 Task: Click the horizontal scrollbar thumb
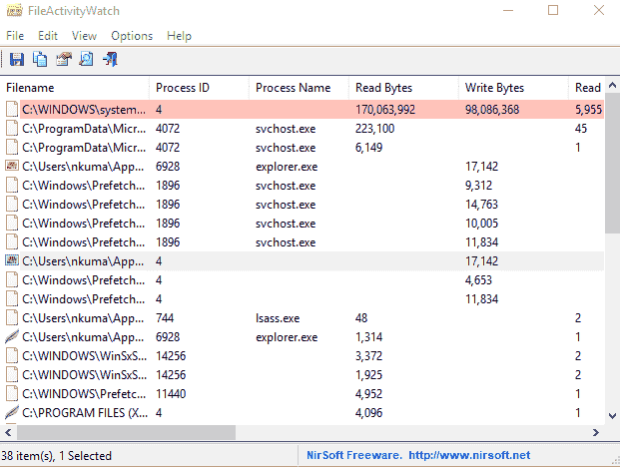126,433
